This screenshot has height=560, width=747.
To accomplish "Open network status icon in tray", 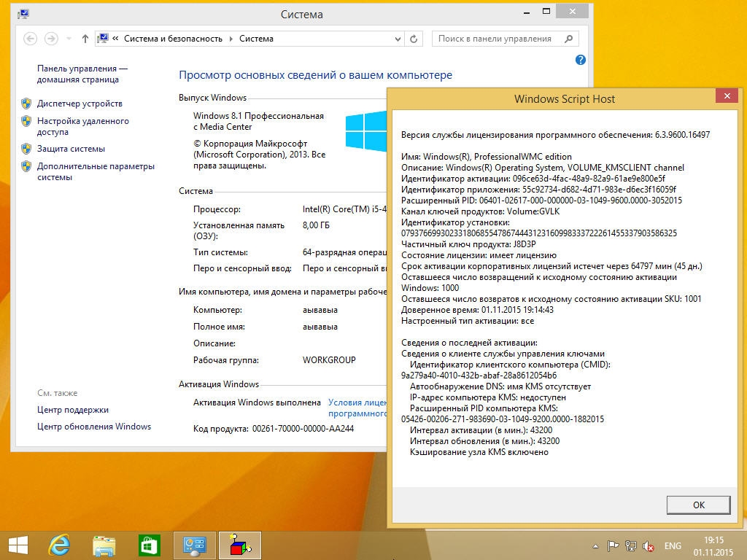I will [x=631, y=546].
